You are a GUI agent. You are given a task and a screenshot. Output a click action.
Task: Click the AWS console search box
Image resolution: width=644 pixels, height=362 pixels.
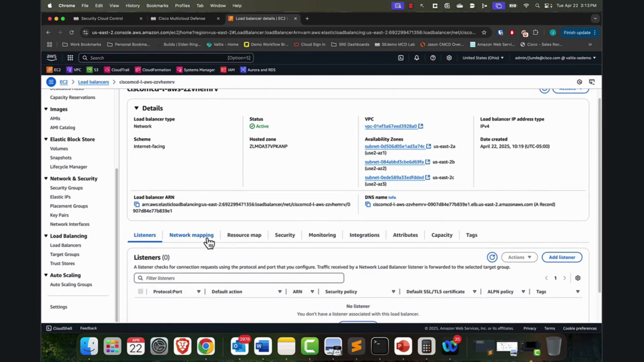pos(166,58)
